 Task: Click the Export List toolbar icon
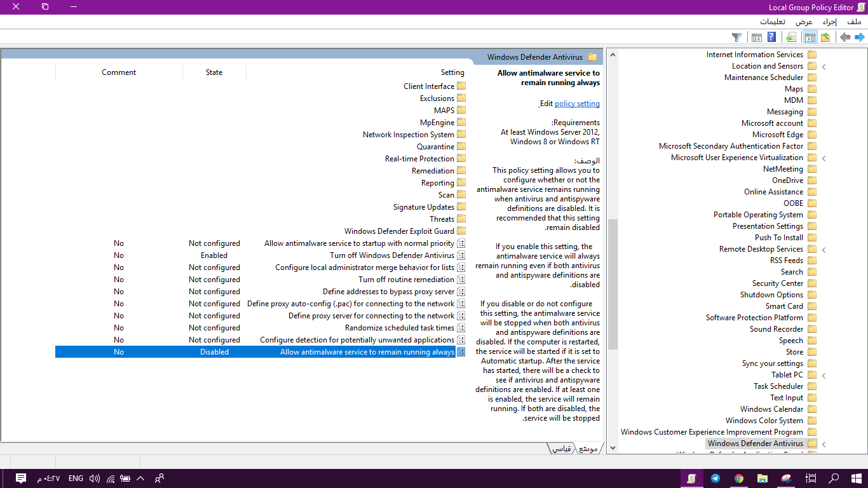tap(790, 37)
